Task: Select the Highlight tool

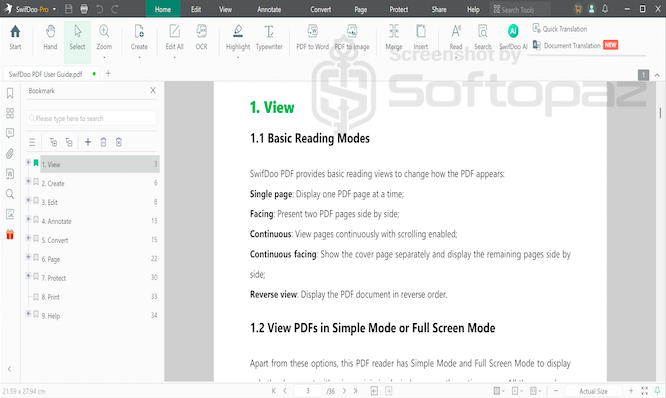Action: coord(238,31)
